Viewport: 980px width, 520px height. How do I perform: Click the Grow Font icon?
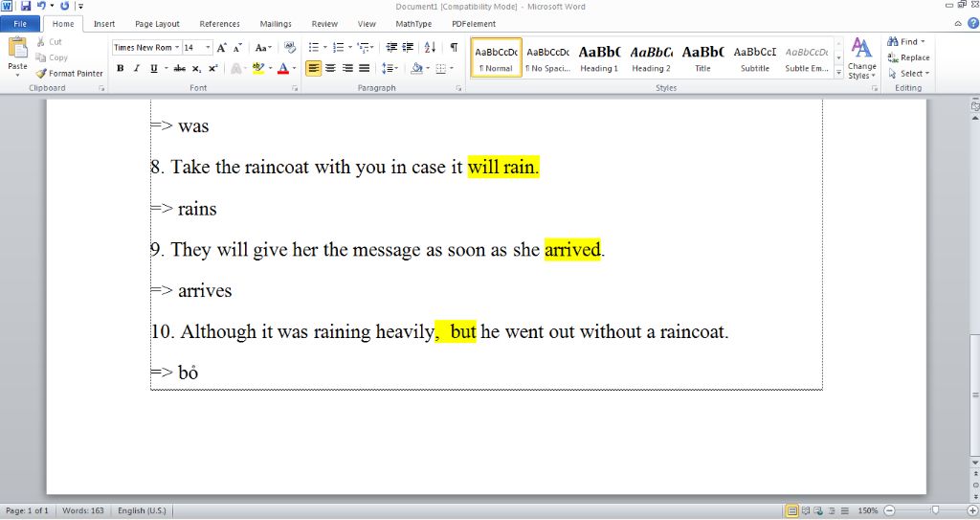[x=221, y=48]
